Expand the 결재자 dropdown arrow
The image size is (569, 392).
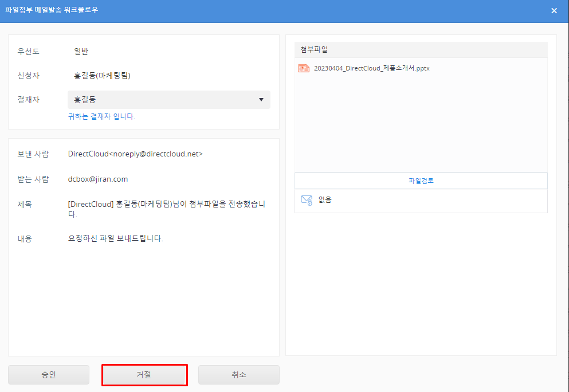[x=261, y=100]
